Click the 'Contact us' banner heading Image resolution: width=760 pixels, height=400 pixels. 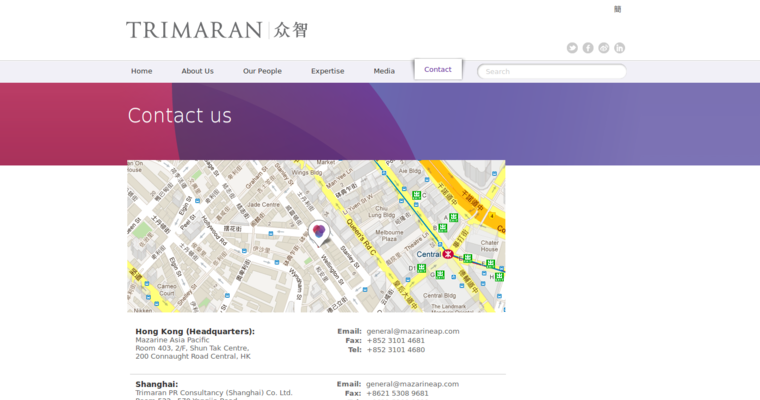(x=180, y=115)
